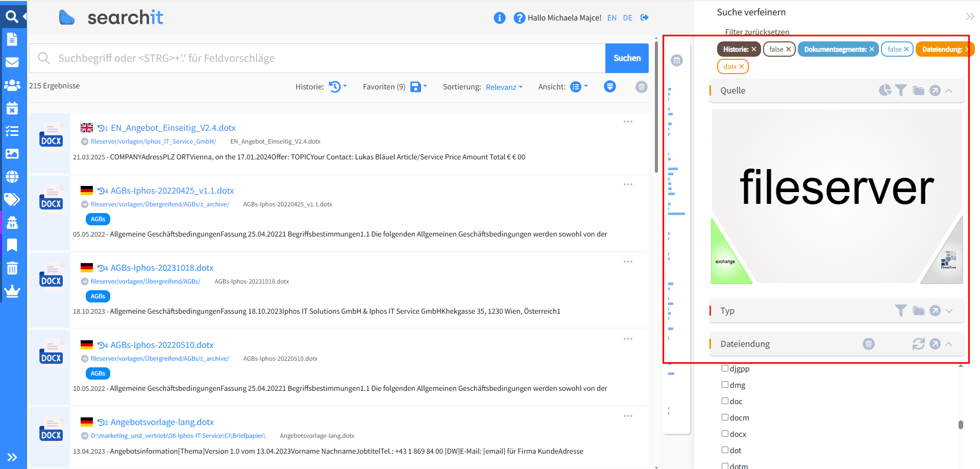
Task: Select the dot checkbox under Dateiendung
Action: tap(725, 450)
